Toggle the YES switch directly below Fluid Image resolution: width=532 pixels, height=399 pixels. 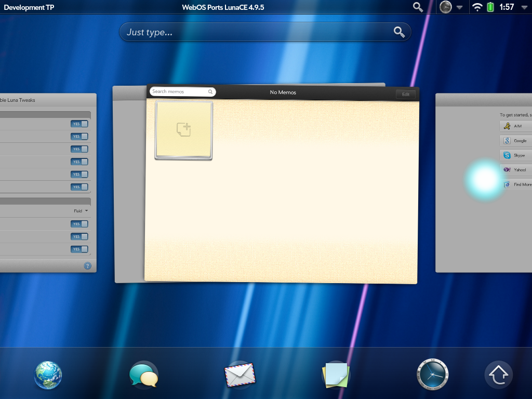79,224
